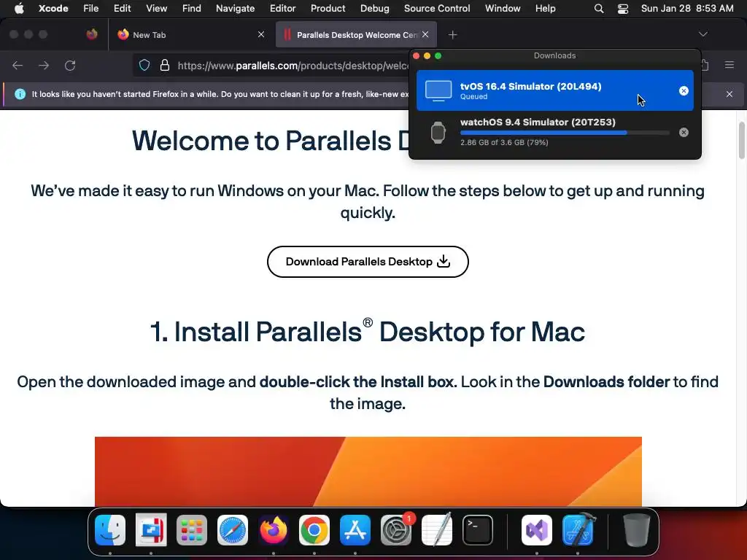Launch Safari from the Dock
The height and width of the screenshot is (560, 747).
pyautogui.click(x=233, y=529)
